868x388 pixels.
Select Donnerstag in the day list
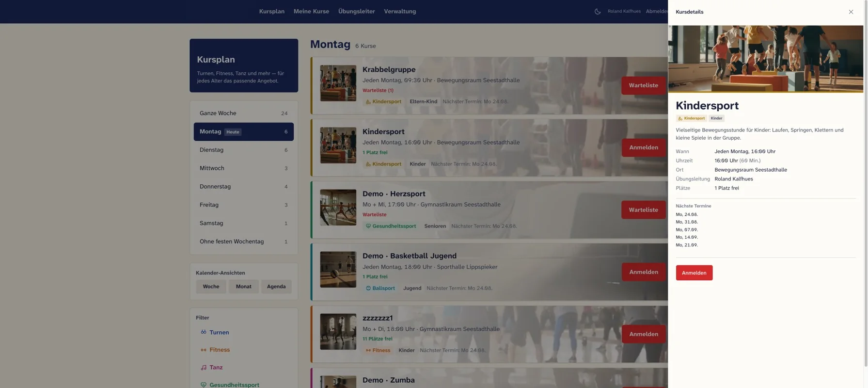244,187
